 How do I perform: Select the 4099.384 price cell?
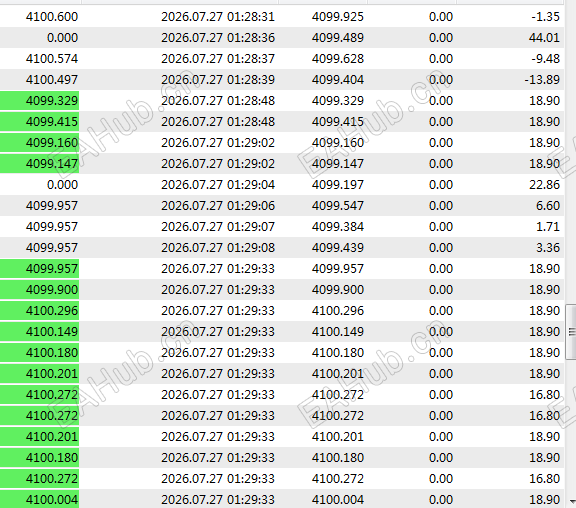coord(338,226)
